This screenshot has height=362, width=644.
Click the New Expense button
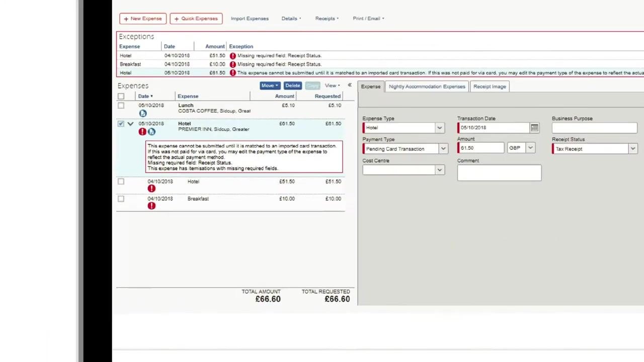click(143, 19)
